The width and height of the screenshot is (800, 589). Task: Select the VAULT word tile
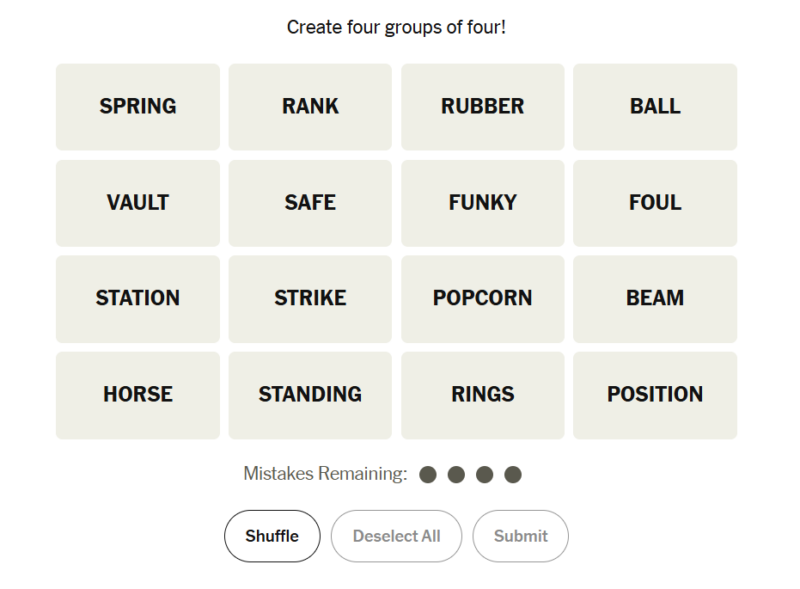click(x=138, y=203)
